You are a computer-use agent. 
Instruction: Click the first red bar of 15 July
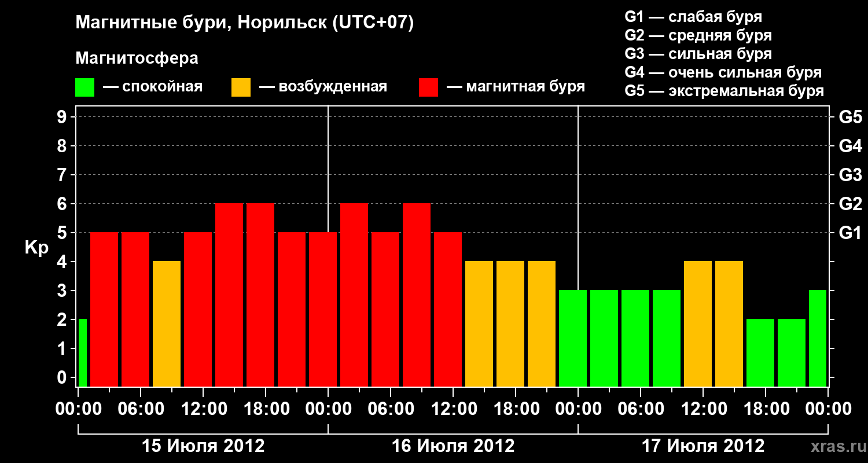(x=104, y=309)
